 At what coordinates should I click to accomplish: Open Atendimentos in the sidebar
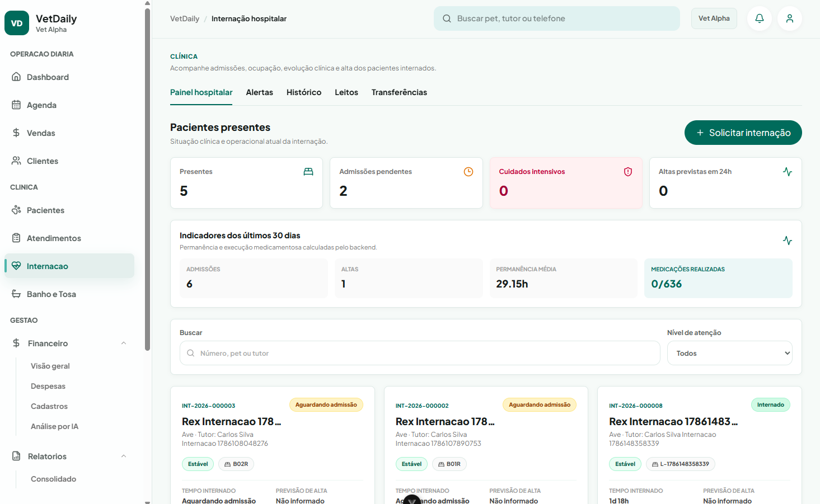(x=69, y=238)
